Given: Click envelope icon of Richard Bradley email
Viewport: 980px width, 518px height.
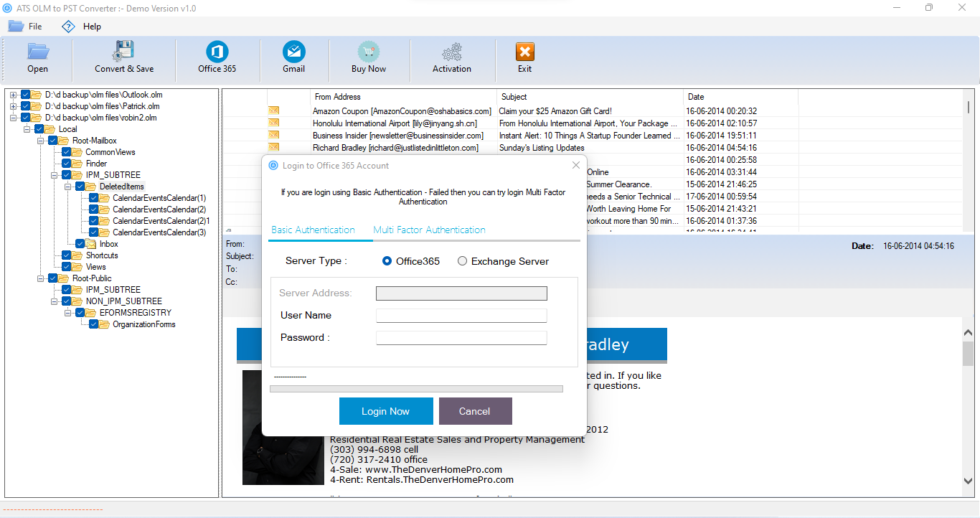Looking at the screenshot, I should [273, 147].
